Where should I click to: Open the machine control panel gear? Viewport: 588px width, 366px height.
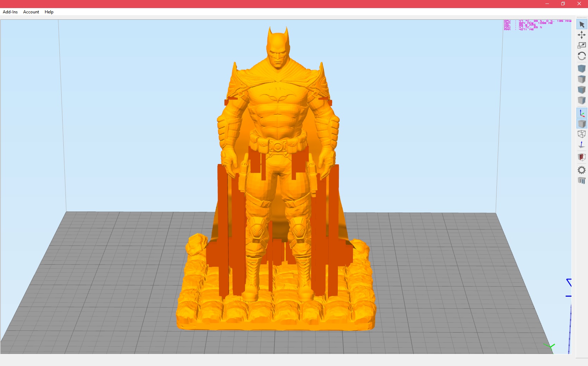[582, 170]
